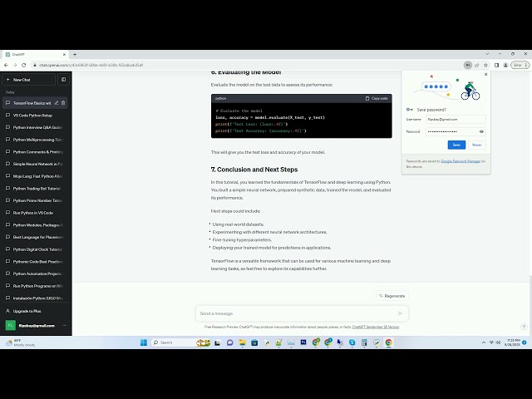The image size is (532, 399).
Task: Open Python Multiprocessing Tutorial chat
Action: pos(35,140)
